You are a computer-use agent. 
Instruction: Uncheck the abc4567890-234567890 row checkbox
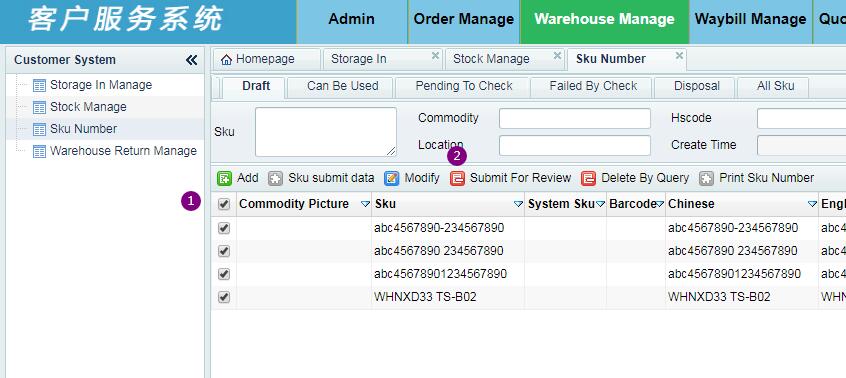224,228
